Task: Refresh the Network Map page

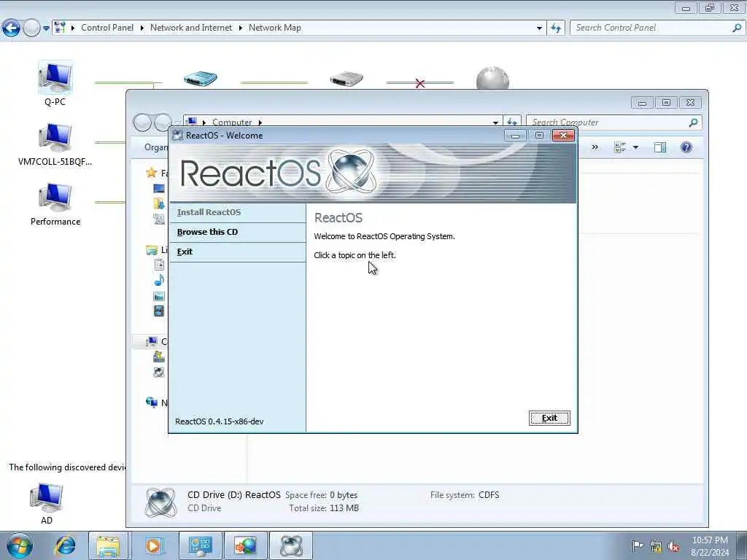Action: (556, 28)
